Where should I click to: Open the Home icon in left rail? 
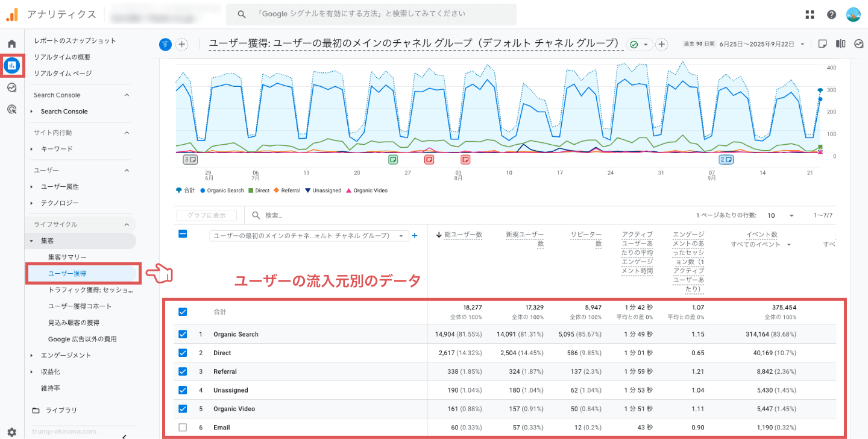point(11,43)
